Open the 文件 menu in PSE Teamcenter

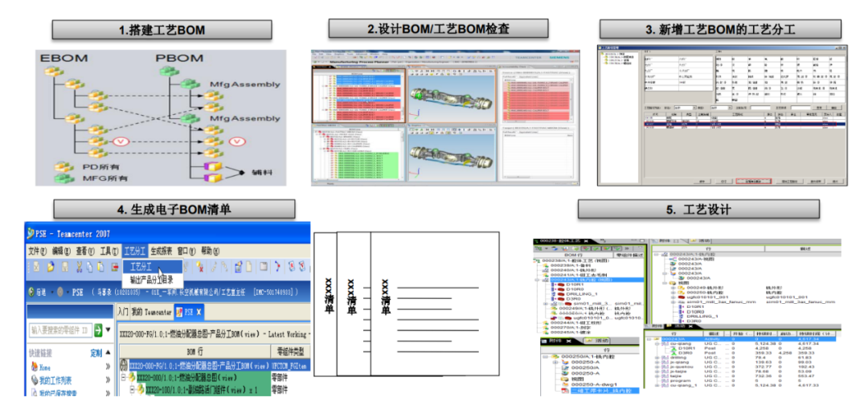[x=38, y=251]
